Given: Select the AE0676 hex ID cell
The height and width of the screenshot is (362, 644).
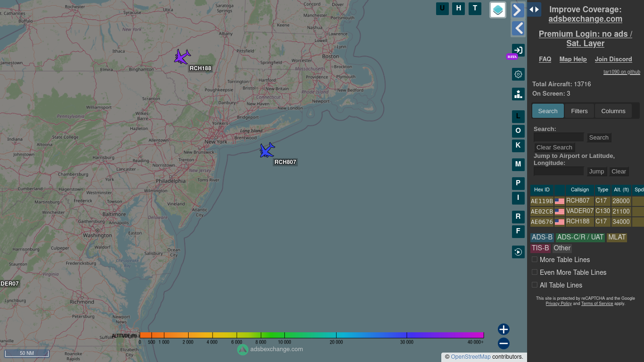Looking at the screenshot, I should point(542,222).
